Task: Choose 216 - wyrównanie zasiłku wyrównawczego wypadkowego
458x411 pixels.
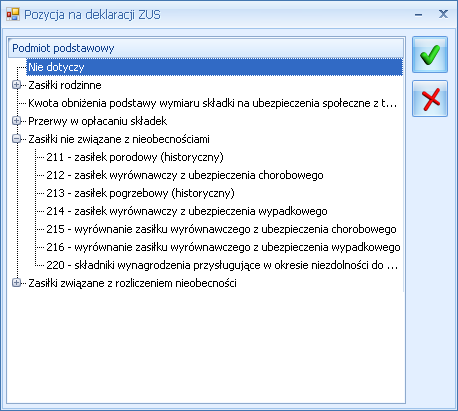Action: pos(223,247)
